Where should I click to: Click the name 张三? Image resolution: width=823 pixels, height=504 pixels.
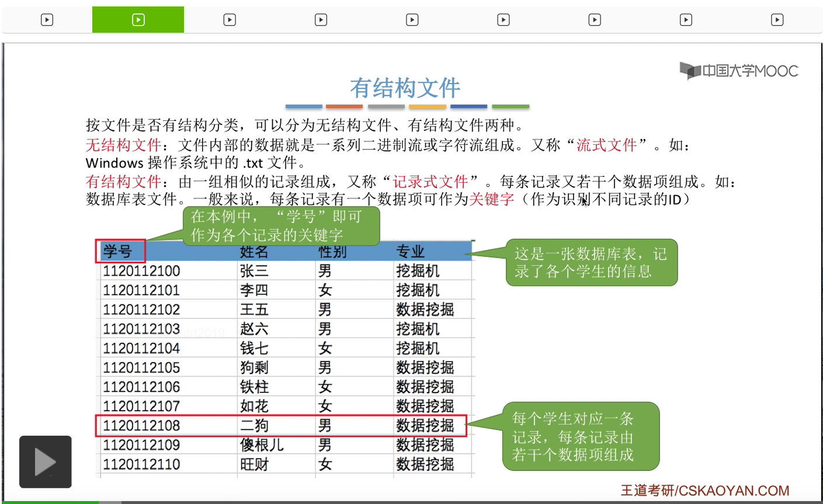point(254,271)
